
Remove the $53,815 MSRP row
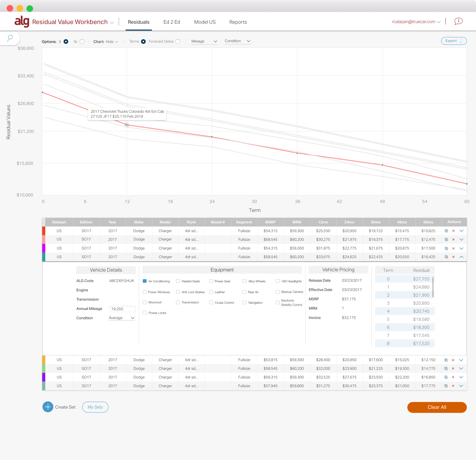point(453,360)
